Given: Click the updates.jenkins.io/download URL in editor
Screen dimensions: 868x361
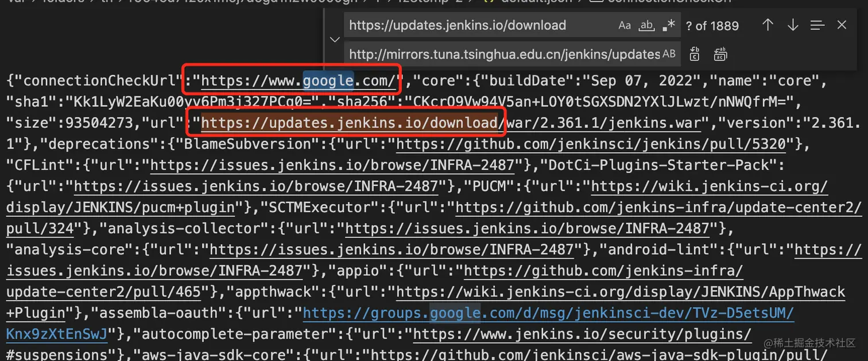Looking at the screenshot, I should coord(349,123).
